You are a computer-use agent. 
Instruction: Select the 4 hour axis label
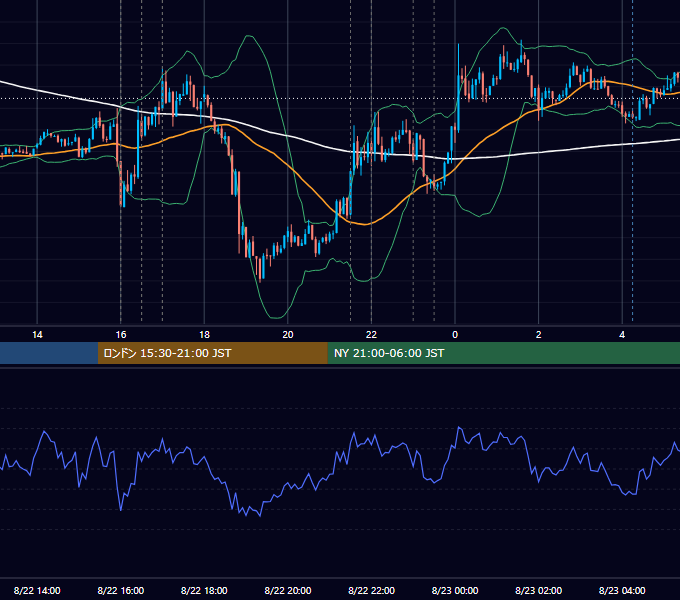tap(622, 335)
